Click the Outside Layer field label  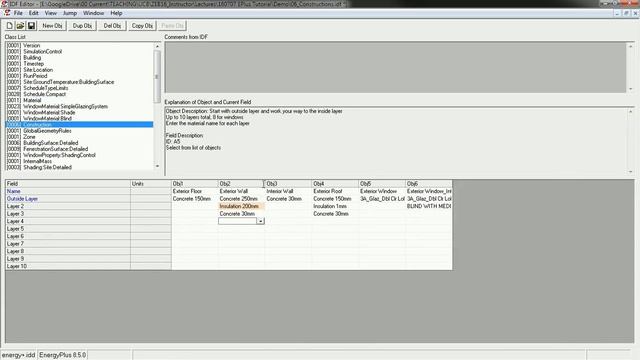pyautogui.click(x=68, y=199)
